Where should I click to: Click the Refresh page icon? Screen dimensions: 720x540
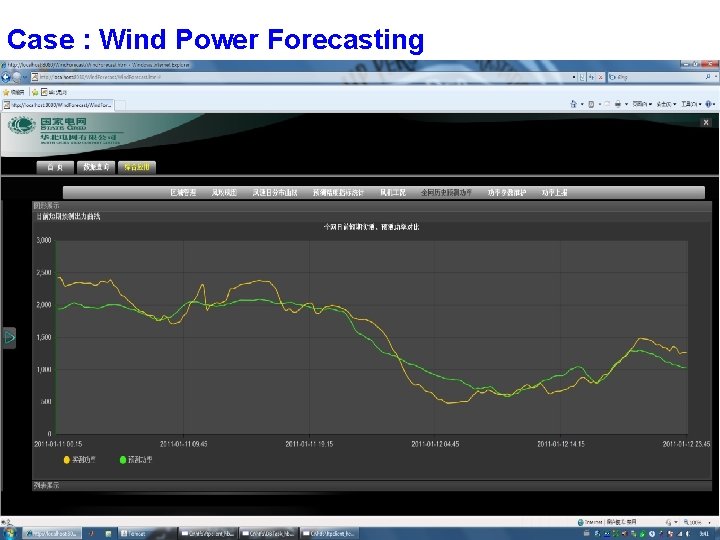click(591, 77)
